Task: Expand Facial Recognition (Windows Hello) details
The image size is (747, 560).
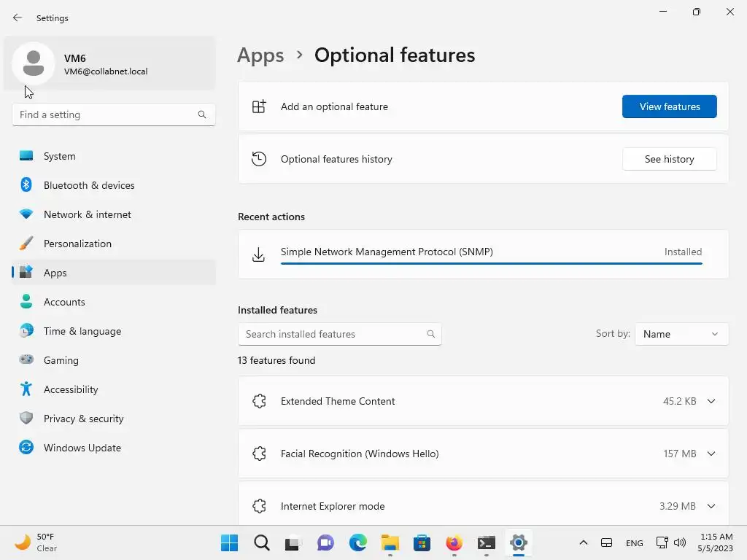Action: pos(711,454)
